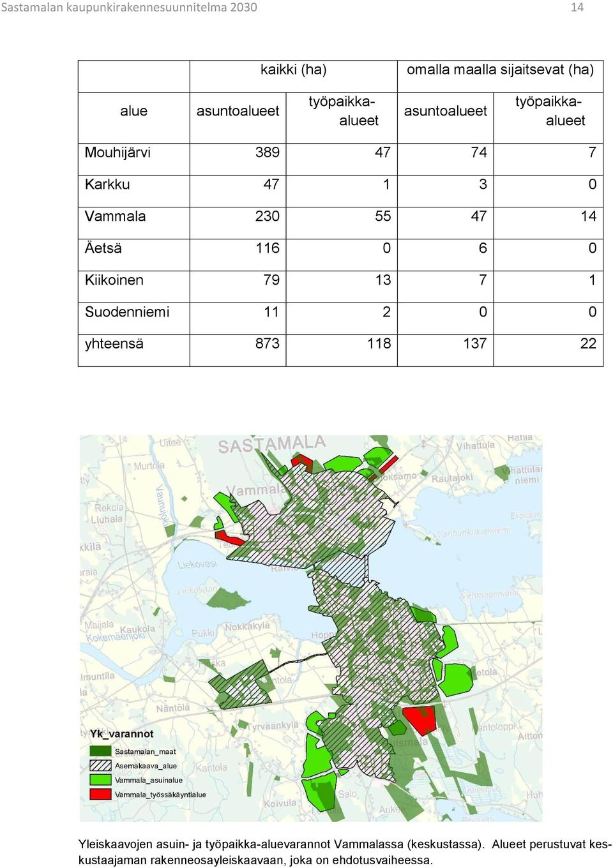
Task: Click the 'Vammala_työssäkäyntialue' legend label
Action: pos(160,795)
